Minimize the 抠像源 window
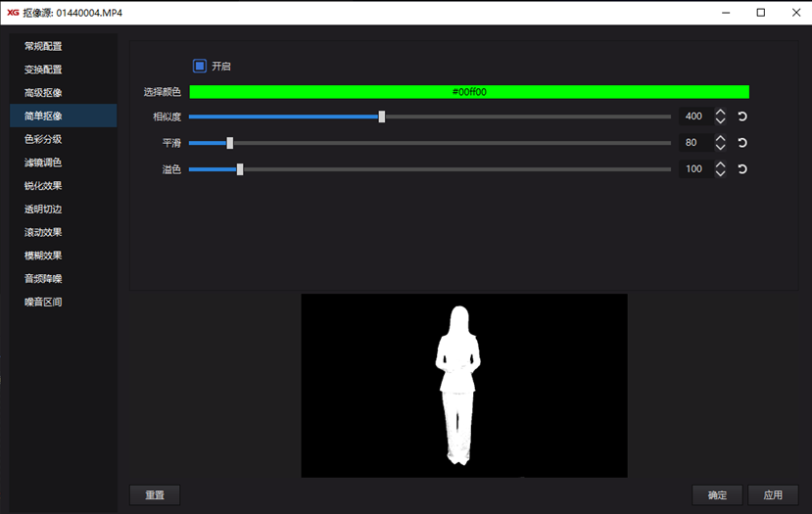Viewport: 812px width, 514px height. tap(726, 13)
